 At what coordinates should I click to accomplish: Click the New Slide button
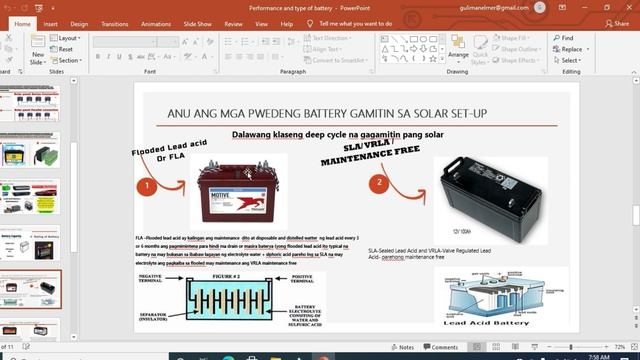pyautogui.click(x=38, y=50)
